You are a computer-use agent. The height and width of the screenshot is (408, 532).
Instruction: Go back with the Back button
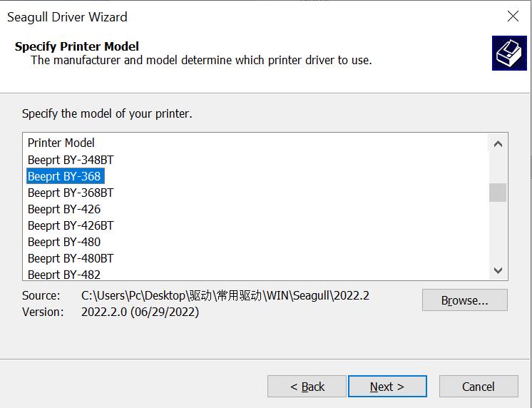[307, 387]
